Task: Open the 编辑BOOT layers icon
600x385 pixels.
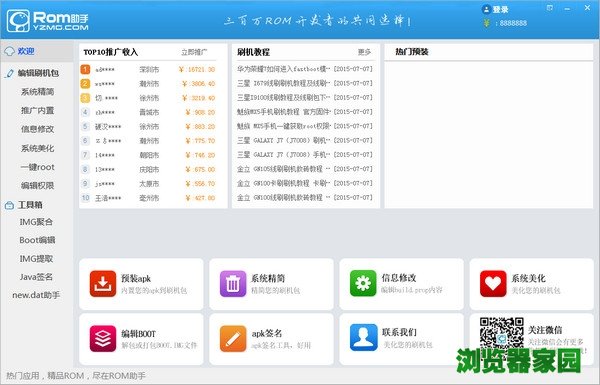Action: (103, 338)
